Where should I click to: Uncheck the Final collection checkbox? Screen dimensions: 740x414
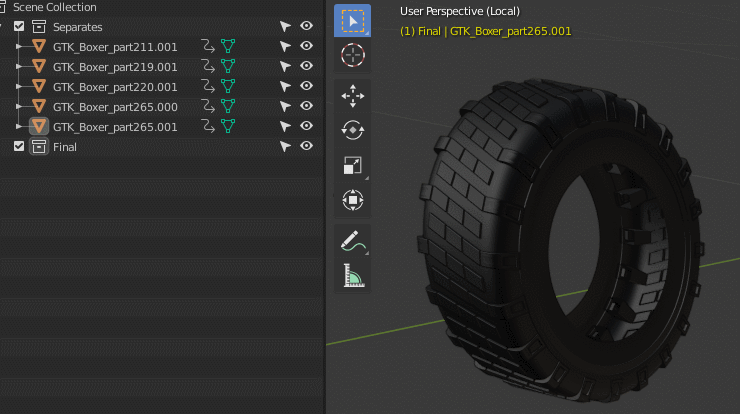19,146
